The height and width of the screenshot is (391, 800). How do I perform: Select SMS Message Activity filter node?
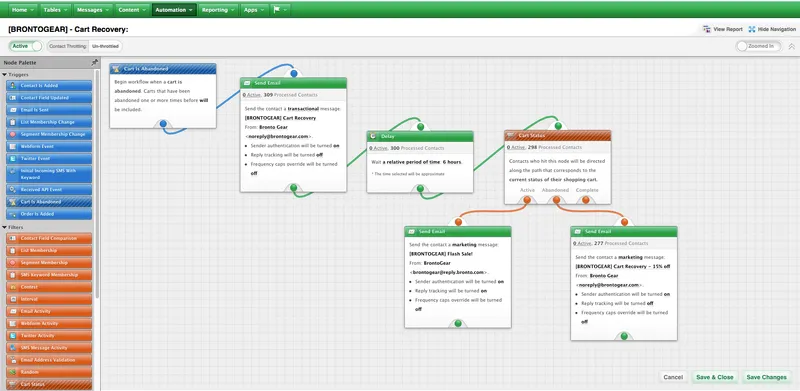click(x=49, y=348)
